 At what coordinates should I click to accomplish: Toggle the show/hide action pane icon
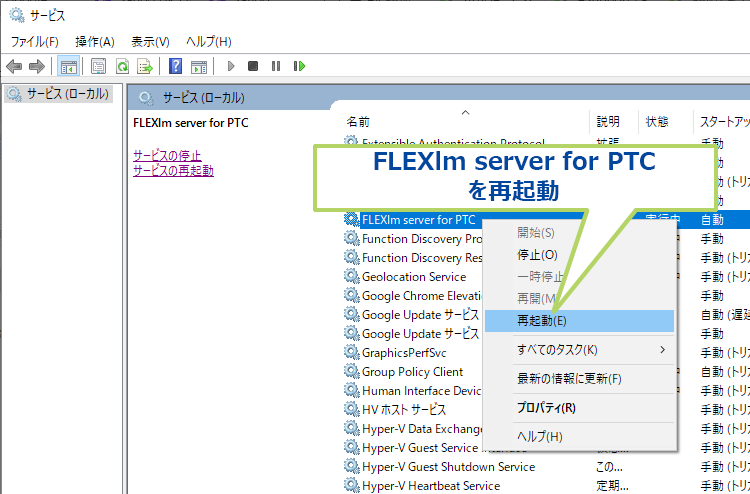click(199, 66)
